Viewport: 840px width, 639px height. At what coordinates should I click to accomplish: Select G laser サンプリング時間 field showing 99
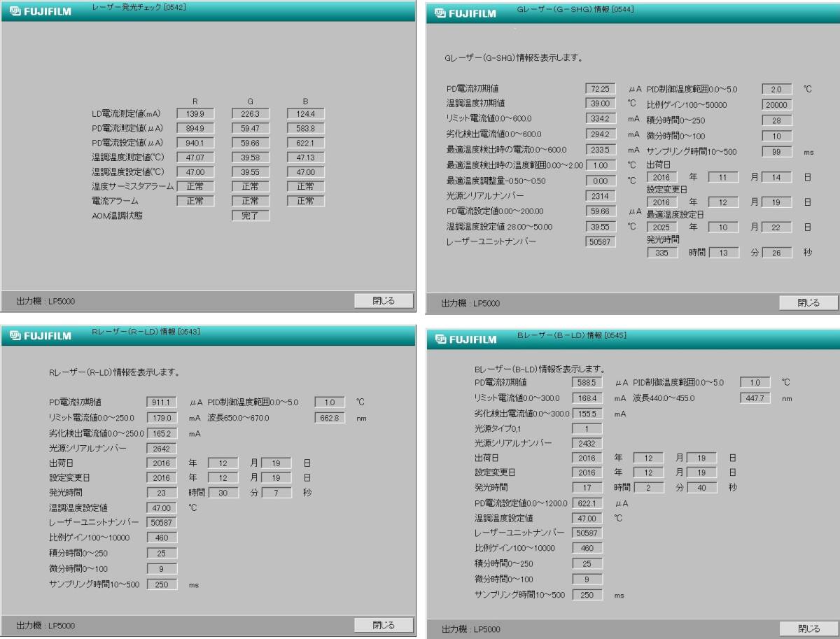coord(777,151)
